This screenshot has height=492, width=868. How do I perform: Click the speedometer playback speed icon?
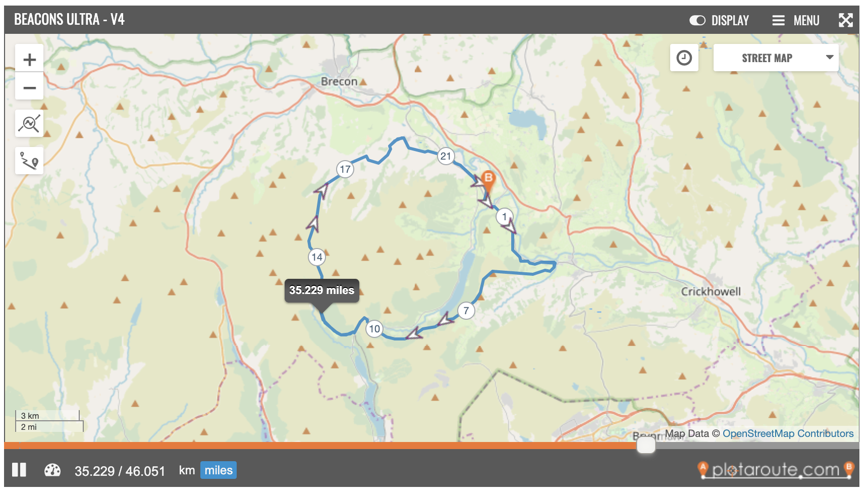52,470
